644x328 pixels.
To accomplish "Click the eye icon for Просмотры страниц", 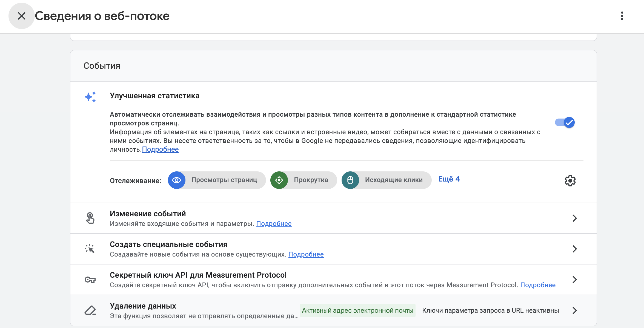I will click(x=177, y=180).
